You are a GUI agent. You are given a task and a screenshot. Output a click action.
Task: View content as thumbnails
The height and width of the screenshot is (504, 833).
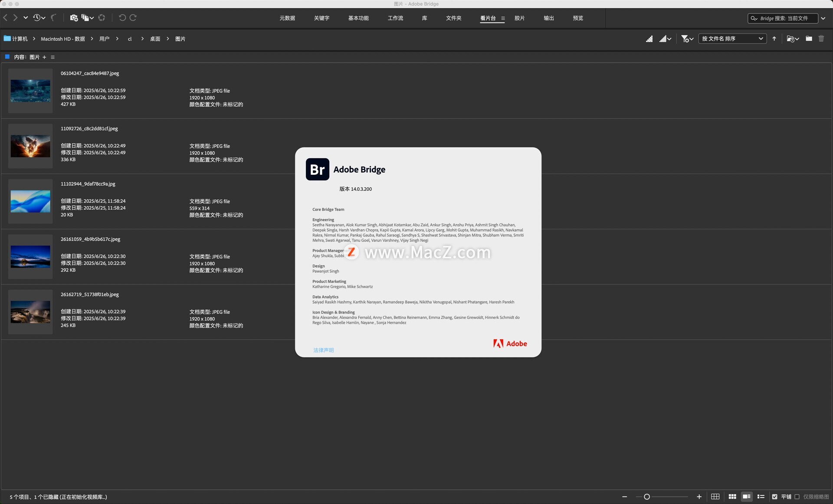click(732, 497)
